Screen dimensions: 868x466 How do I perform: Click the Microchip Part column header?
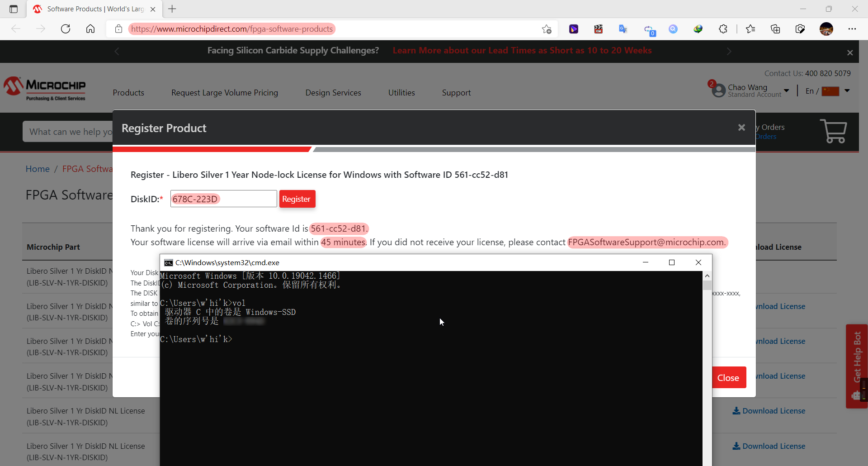click(53, 247)
